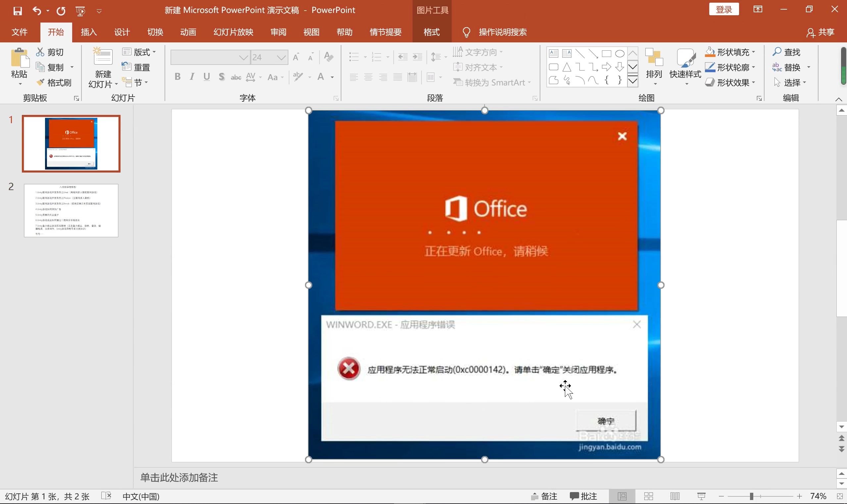This screenshot has height=504, width=847.
Task: Toggle strikethrough formatting
Action: 236,77
